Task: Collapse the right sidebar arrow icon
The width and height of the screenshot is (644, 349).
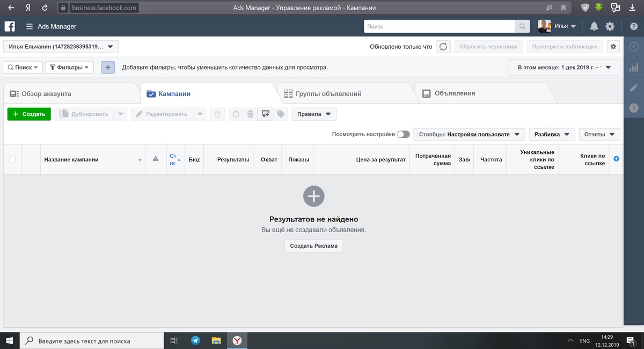Action: coord(634,47)
